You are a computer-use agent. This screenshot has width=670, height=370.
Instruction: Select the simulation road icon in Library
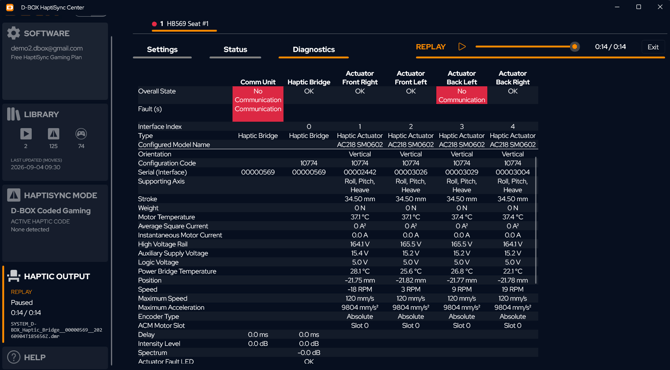tap(53, 134)
